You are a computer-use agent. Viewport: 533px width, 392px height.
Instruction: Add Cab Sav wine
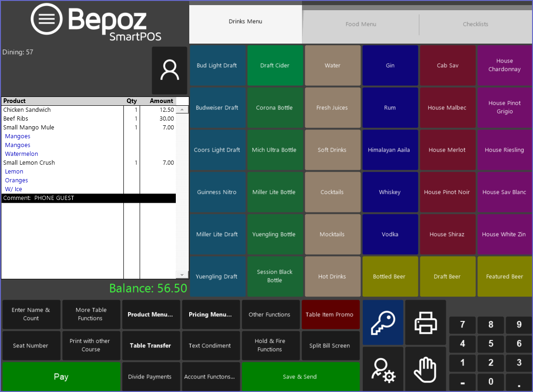447,65
